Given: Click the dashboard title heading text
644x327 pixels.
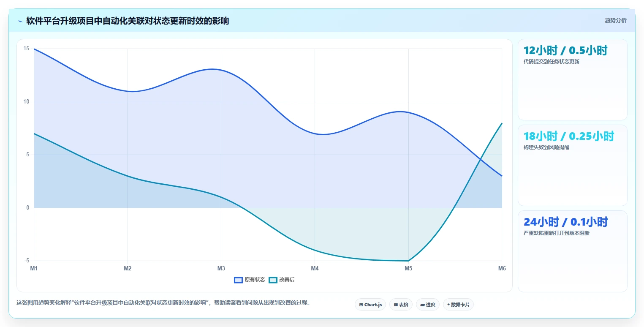Looking at the screenshot, I should [128, 21].
